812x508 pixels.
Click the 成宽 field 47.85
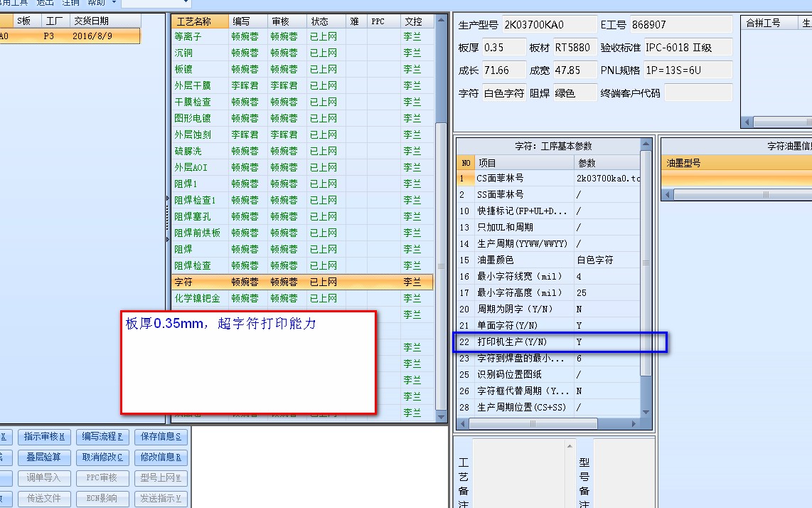tap(575, 70)
